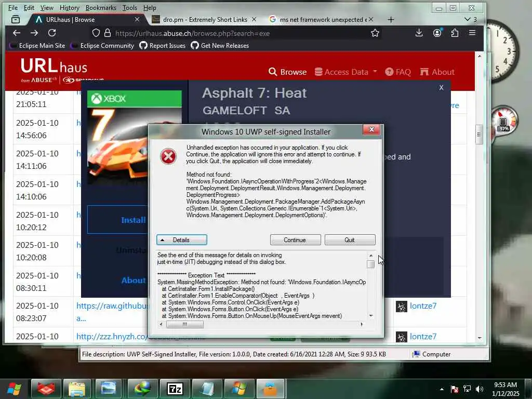Click the network tray icon

click(x=467, y=389)
